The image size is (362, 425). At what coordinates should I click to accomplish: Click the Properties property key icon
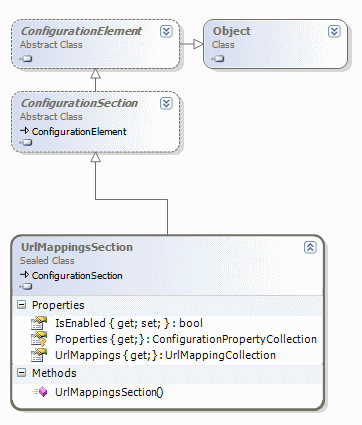tap(39, 339)
